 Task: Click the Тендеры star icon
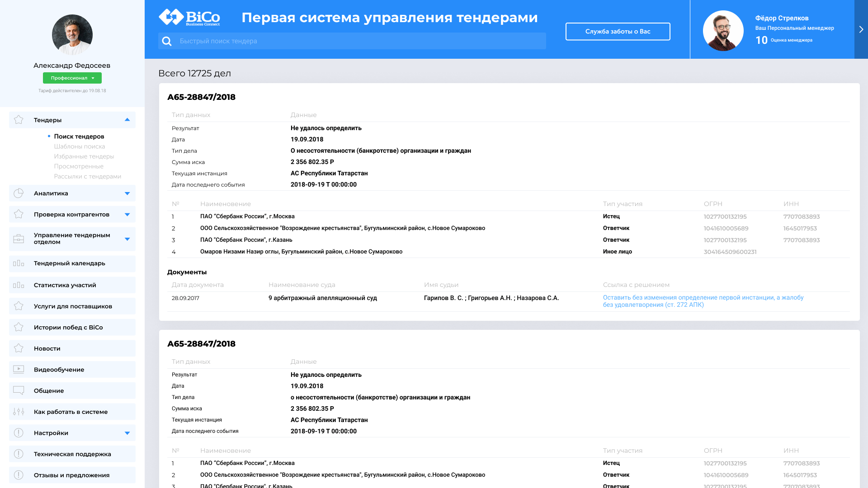click(x=19, y=120)
